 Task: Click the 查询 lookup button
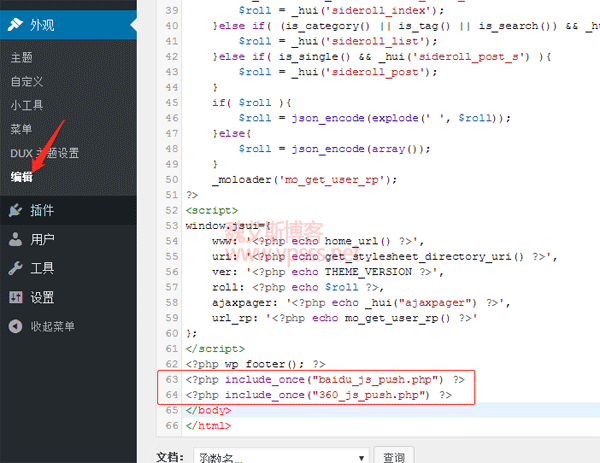(x=394, y=455)
